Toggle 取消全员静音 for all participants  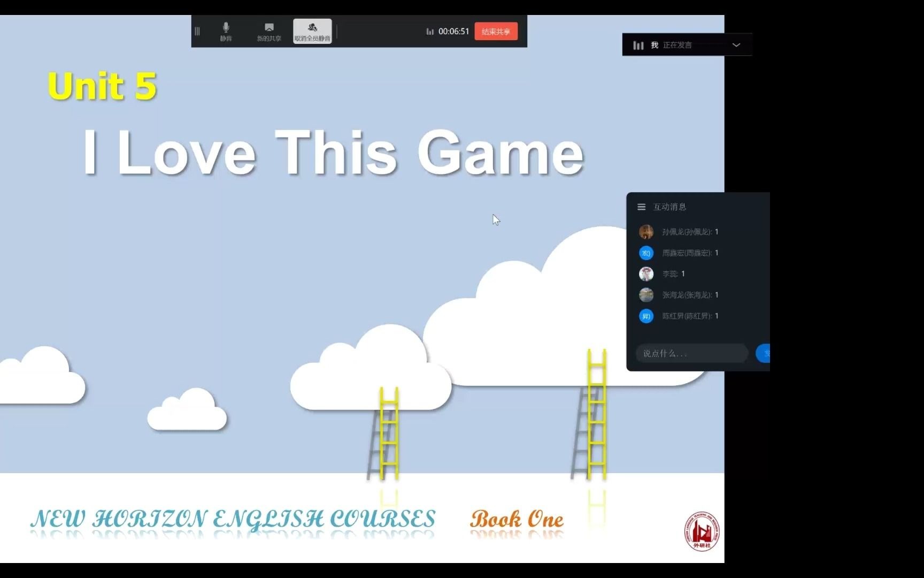(x=312, y=32)
